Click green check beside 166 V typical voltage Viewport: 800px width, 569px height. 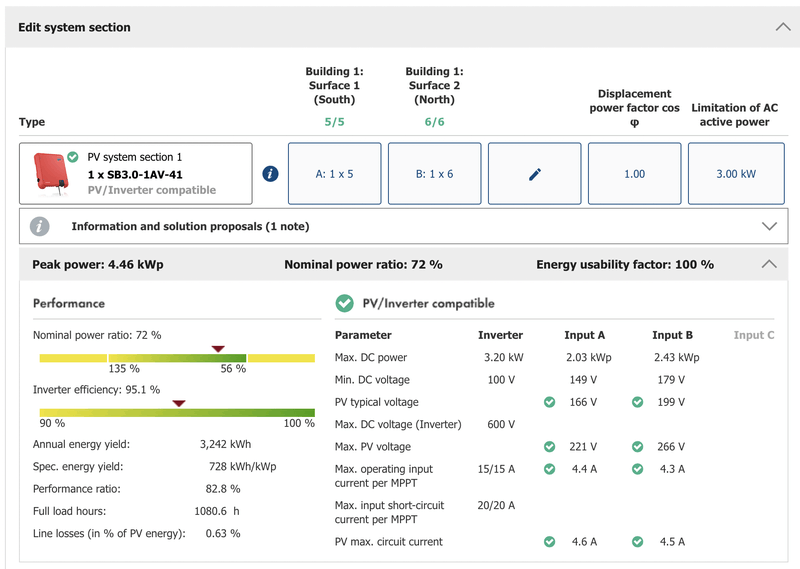[x=549, y=402]
